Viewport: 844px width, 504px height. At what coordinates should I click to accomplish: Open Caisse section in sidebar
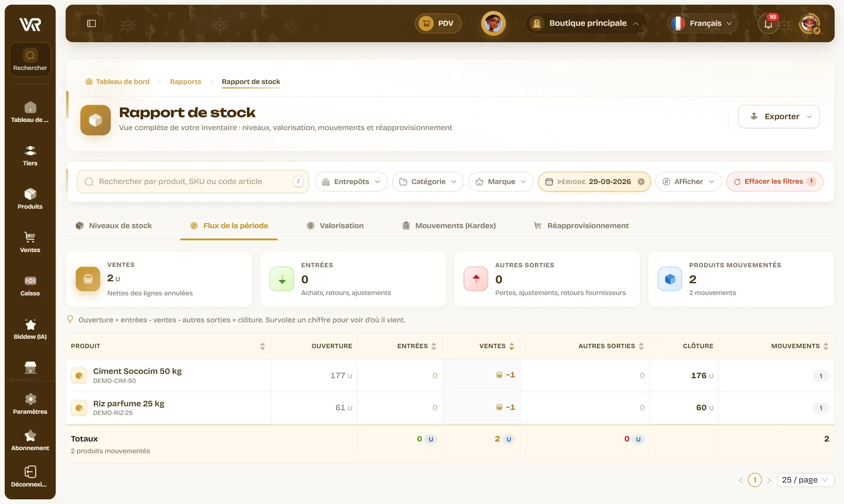point(30,286)
